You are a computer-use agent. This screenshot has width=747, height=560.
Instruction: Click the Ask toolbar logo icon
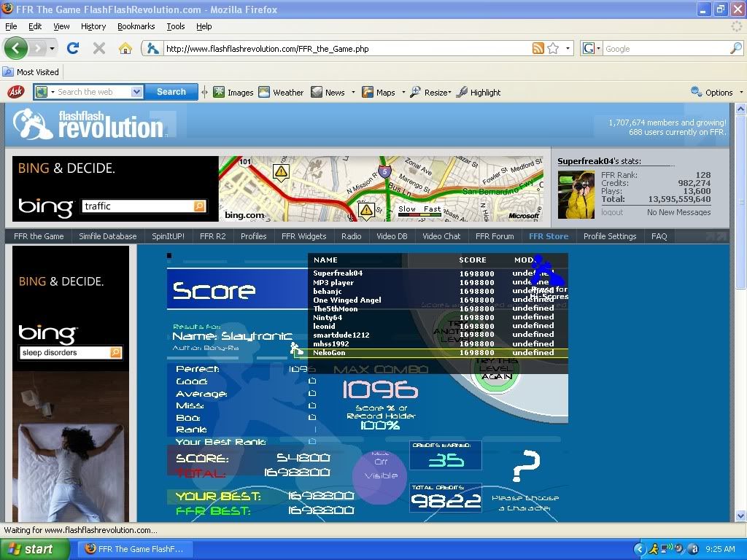pos(15,92)
